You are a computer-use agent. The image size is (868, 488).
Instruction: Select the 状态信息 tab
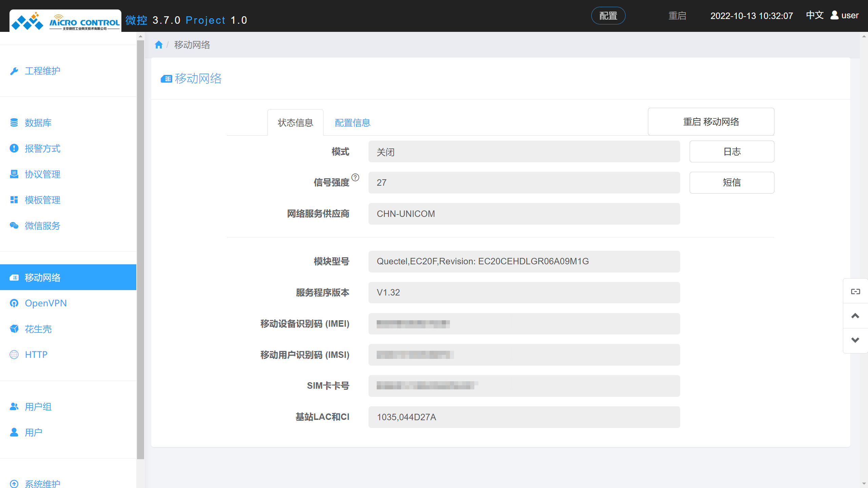(x=295, y=123)
